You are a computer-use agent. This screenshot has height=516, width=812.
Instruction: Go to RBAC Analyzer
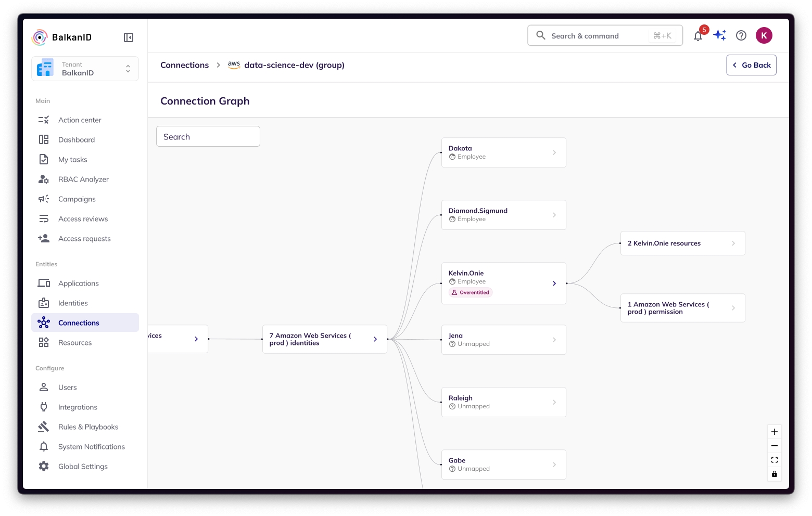click(83, 179)
